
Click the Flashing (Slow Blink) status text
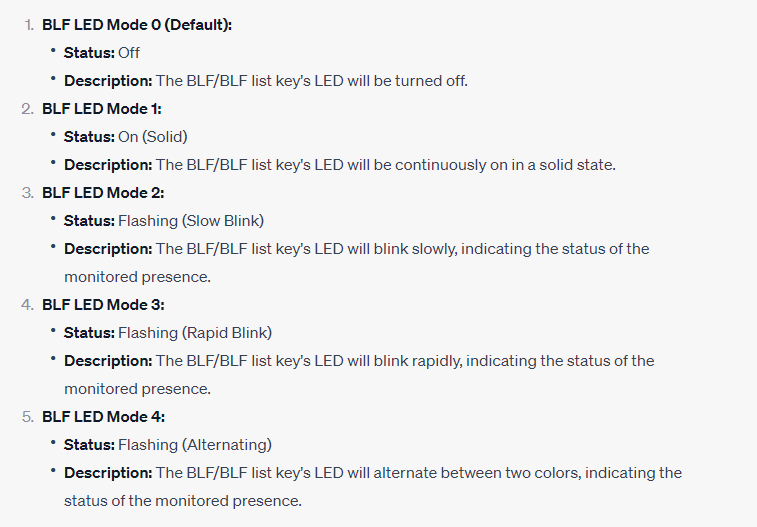pyautogui.click(x=191, y=221)
